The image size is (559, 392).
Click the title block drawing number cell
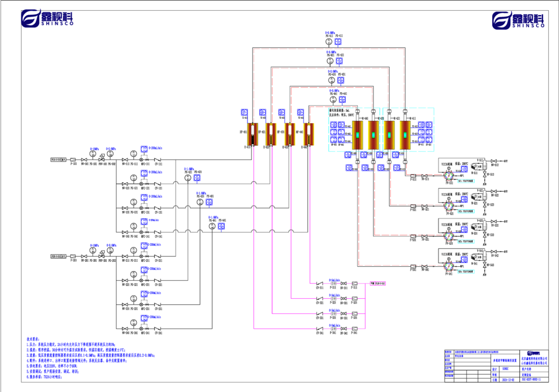(x=531, y=380)
